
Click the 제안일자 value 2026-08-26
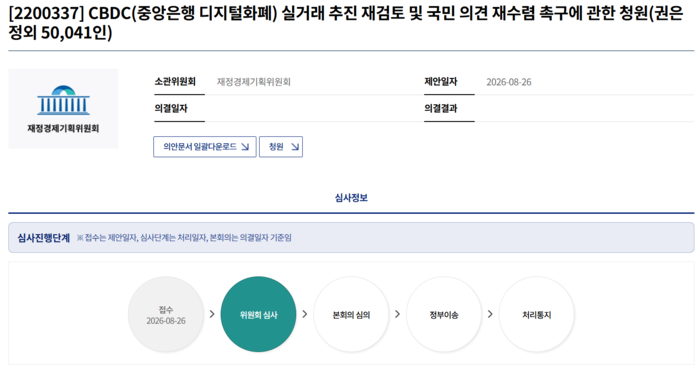tap(509, 82)
